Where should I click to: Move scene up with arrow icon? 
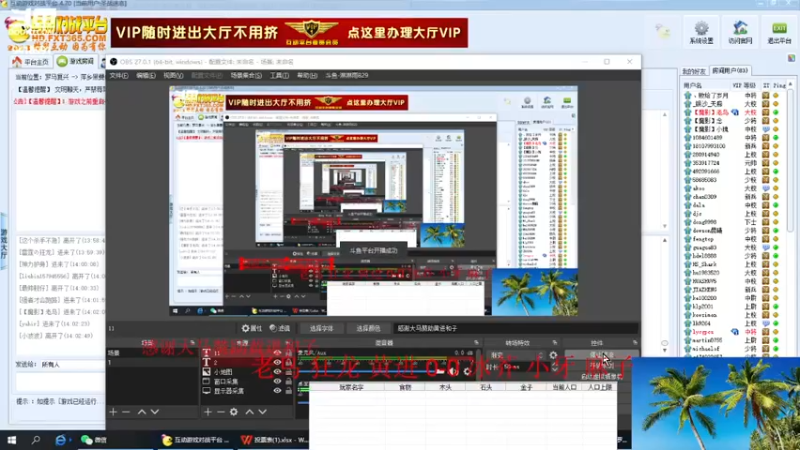(x=142, y=411)
